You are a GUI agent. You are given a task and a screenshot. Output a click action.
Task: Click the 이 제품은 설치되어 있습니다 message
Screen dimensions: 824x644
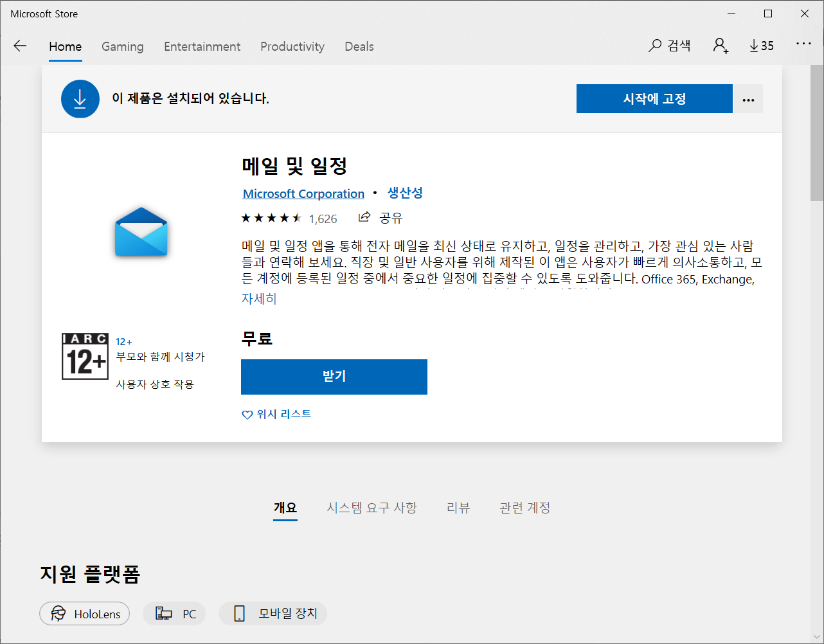[190, 99]
